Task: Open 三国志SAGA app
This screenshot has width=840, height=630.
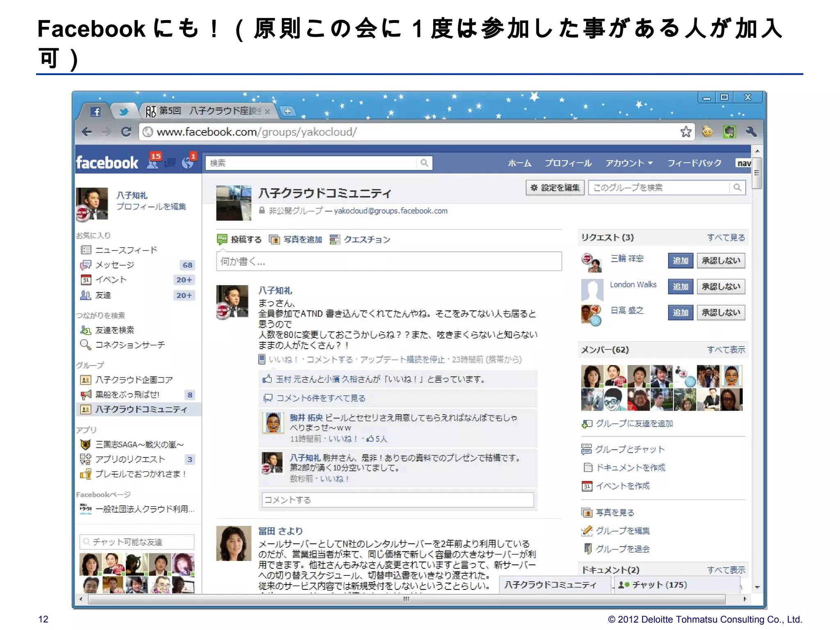Action: [x=139, y=444]
